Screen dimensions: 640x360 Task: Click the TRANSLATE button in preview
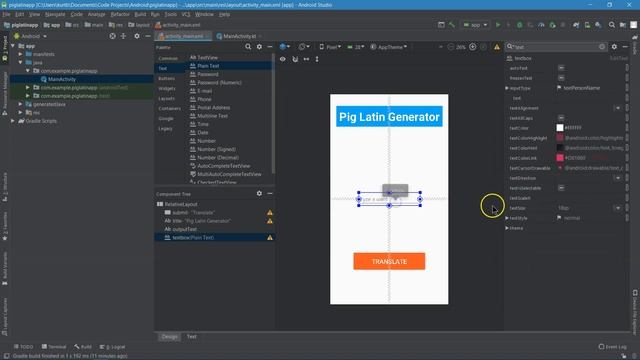coord(389,261)
